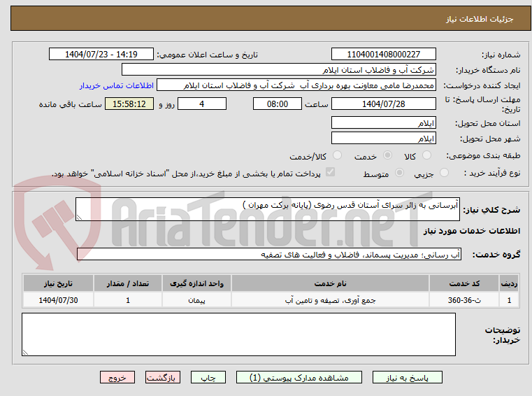Click the remaining days field showing 4
Viewport: 532px width, 396px height.
click(202, 104)
